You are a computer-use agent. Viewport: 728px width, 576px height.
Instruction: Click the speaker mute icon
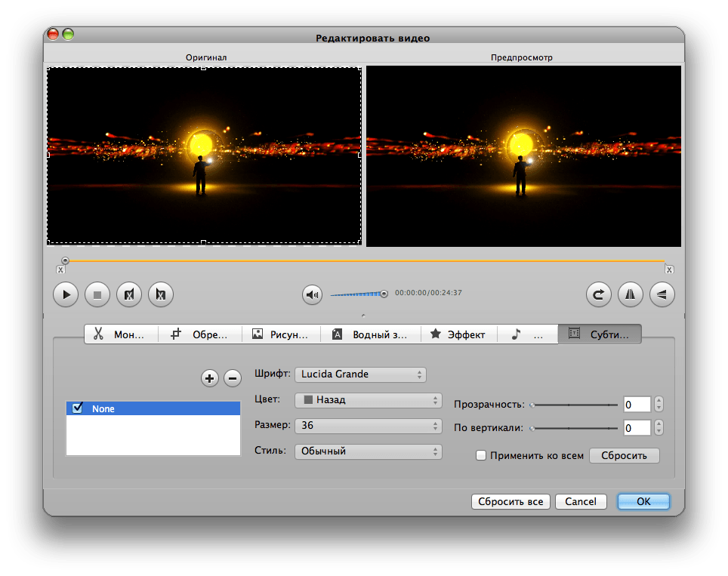[x=312, y=294]
